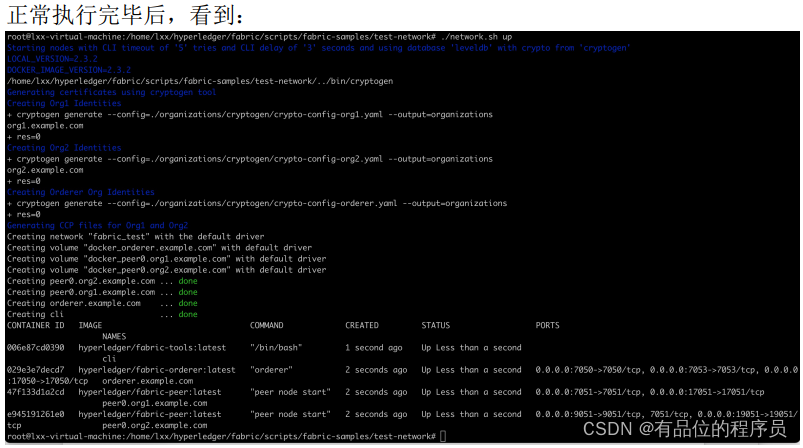Click '1 second ago' in CREATED column

[374, 348]
